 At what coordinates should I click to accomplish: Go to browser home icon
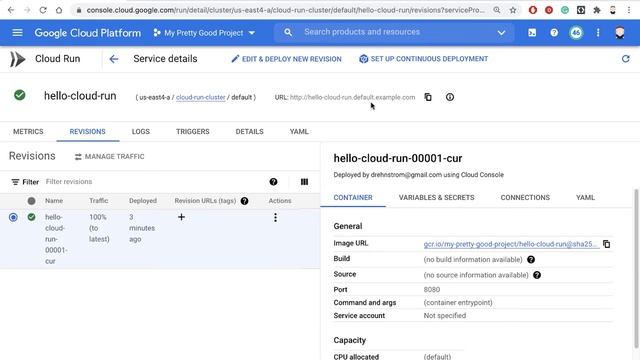(59, 10)
